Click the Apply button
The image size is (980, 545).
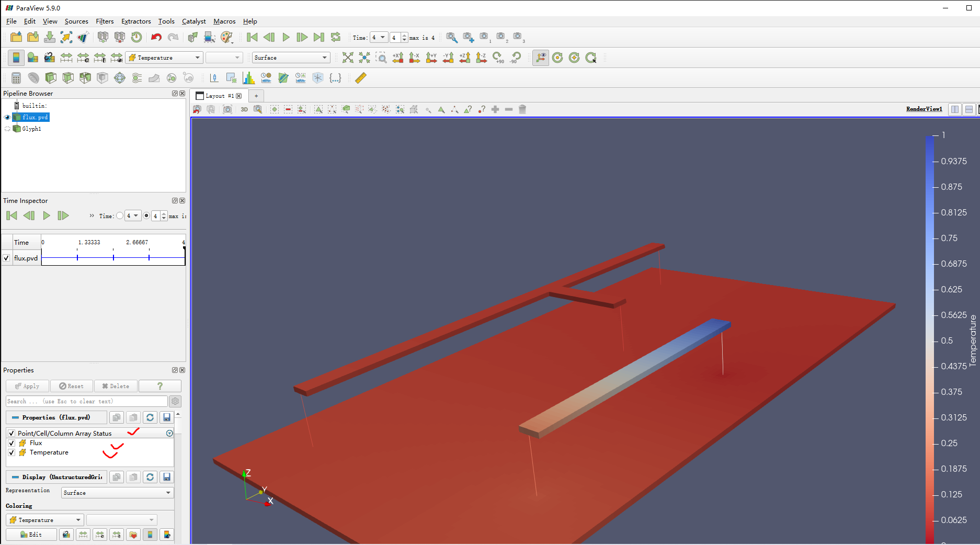click(27, 386)
